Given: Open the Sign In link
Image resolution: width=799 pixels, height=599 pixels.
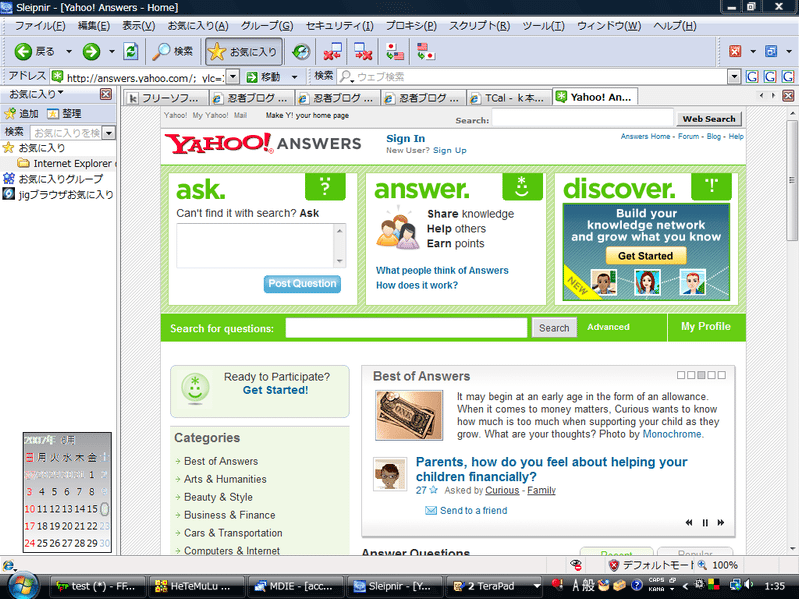Looking at the screenshot, I should pos(405,138).
